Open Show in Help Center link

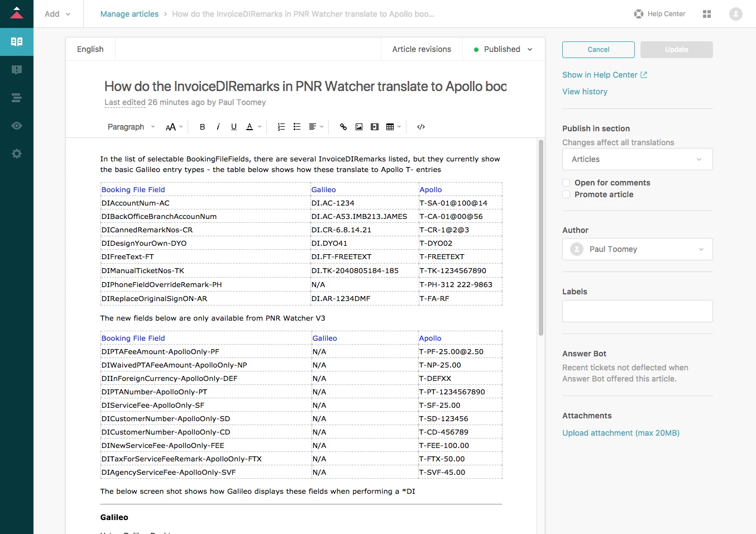[x=605, y=75]
